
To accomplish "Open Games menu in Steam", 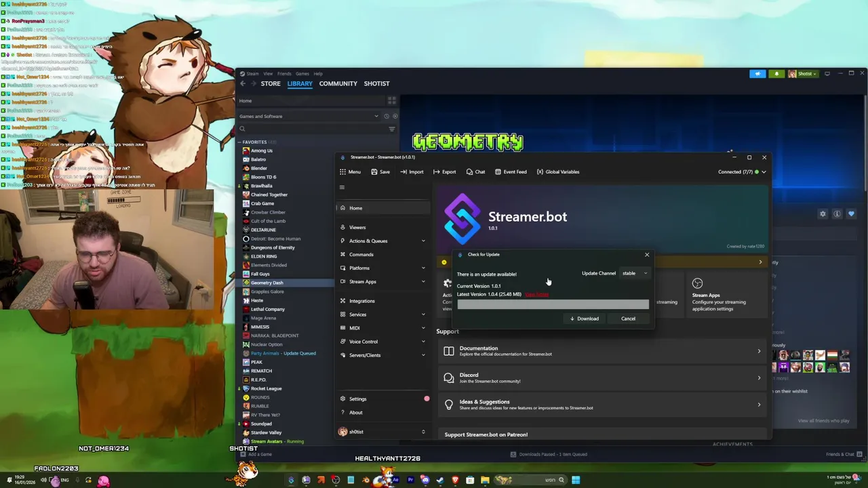I will 302,73.
